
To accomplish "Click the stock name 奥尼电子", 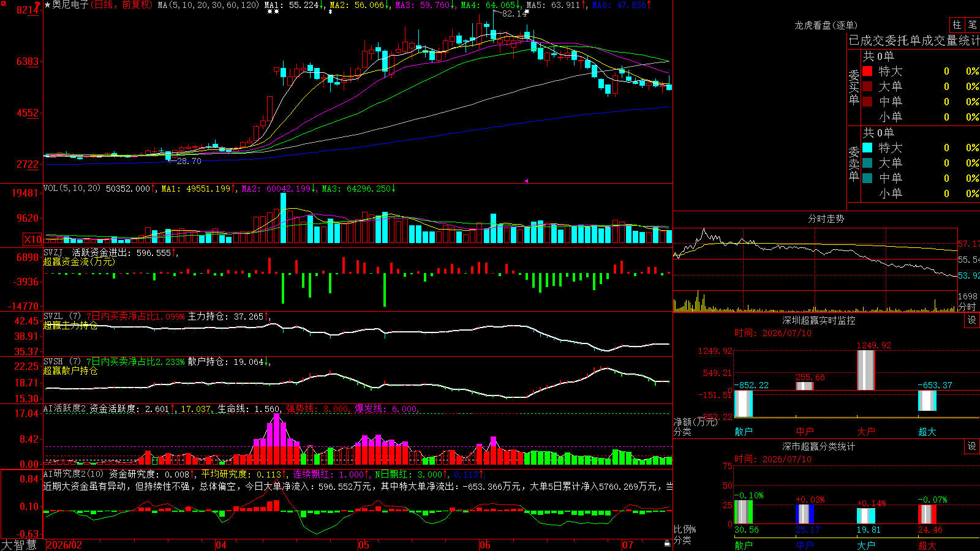I will [70, 5].
